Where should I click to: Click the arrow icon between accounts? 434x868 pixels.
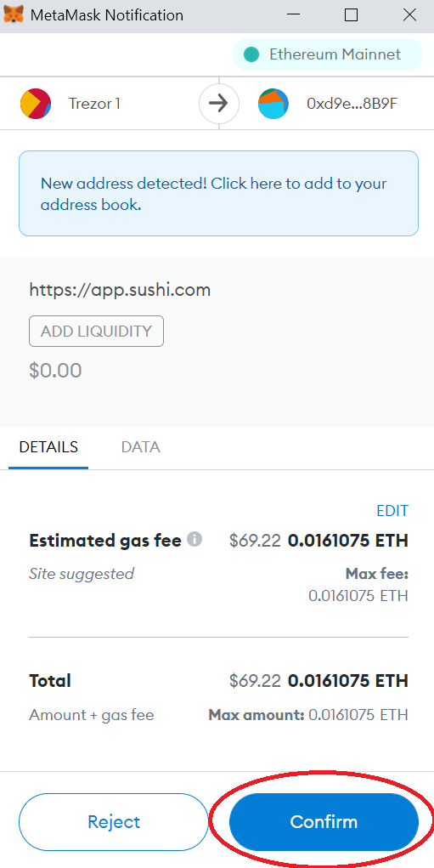(219, 104)
